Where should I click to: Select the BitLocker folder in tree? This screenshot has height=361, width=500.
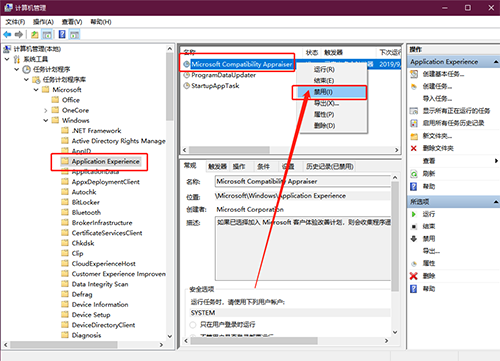tap(86, 202)
